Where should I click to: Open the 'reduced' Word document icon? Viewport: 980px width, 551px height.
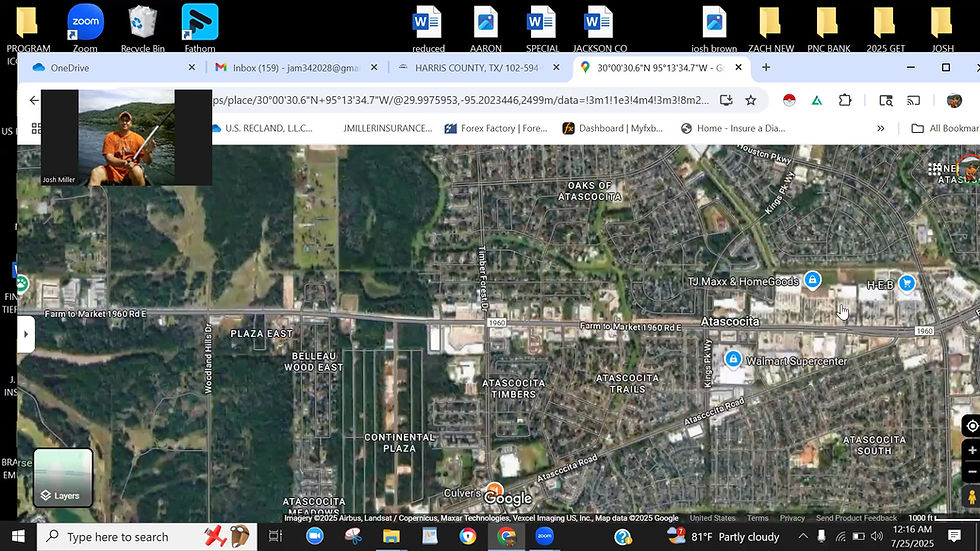click(x=428, y=28)
